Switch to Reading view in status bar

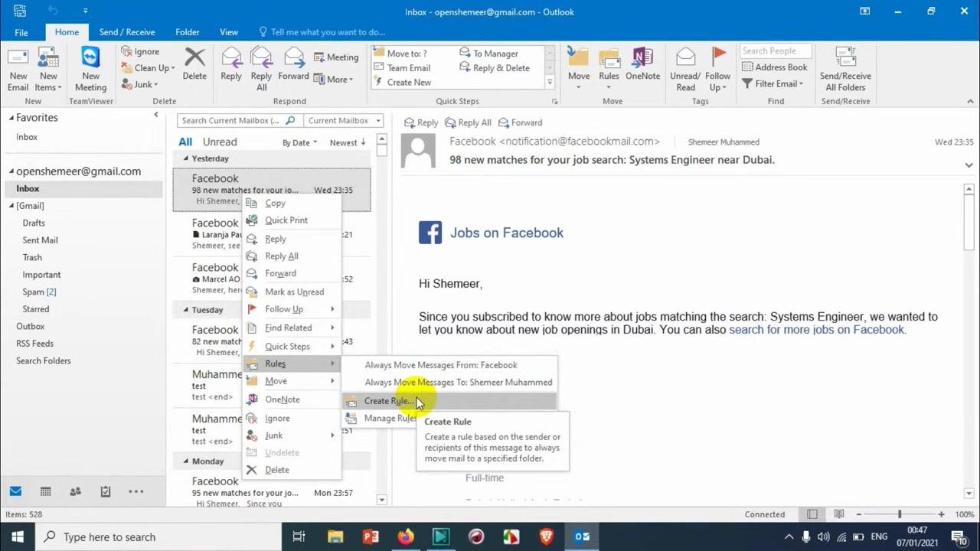[839, 514]
